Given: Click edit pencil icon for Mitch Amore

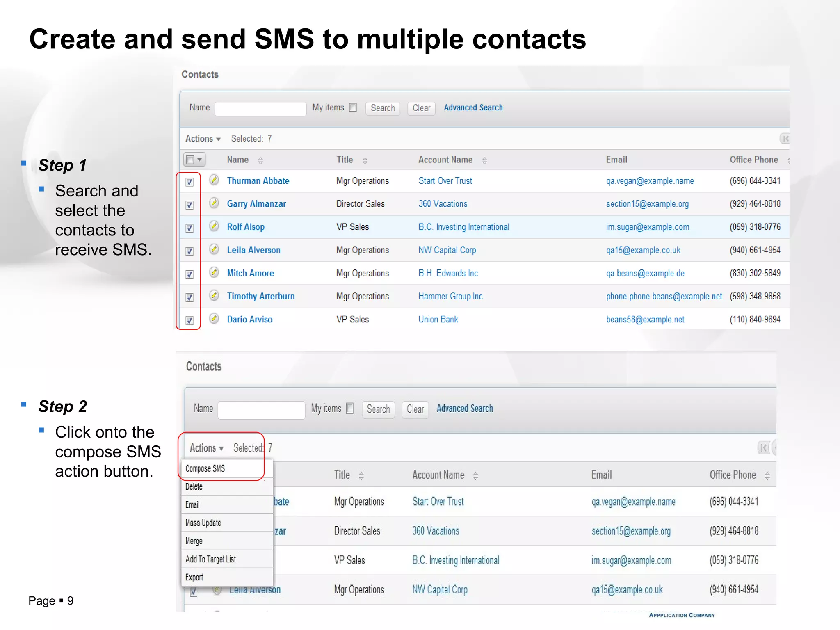Looking at the screenshot, I should [x=214, y=272].
